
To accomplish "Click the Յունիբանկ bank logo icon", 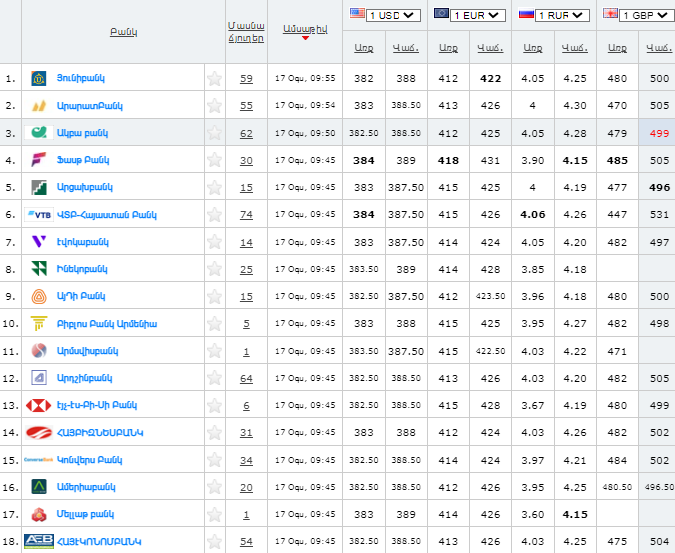I will (39, 78).
